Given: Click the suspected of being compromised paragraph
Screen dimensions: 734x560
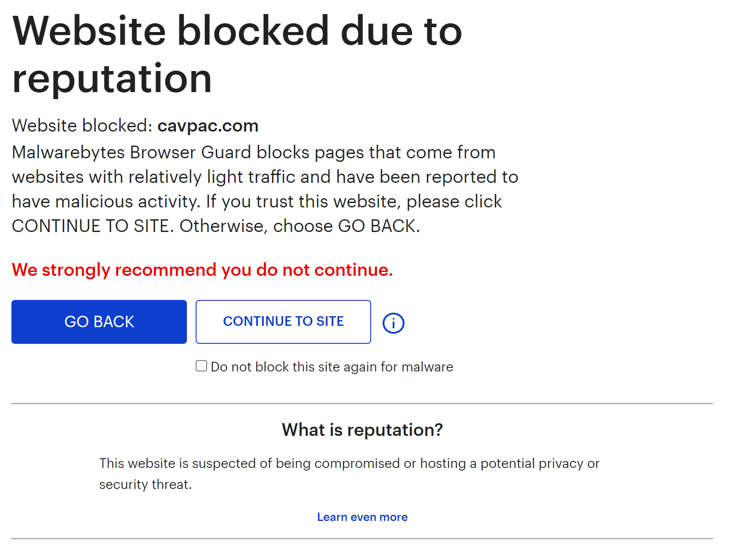Looking at the screenshot, I should 349,464.
